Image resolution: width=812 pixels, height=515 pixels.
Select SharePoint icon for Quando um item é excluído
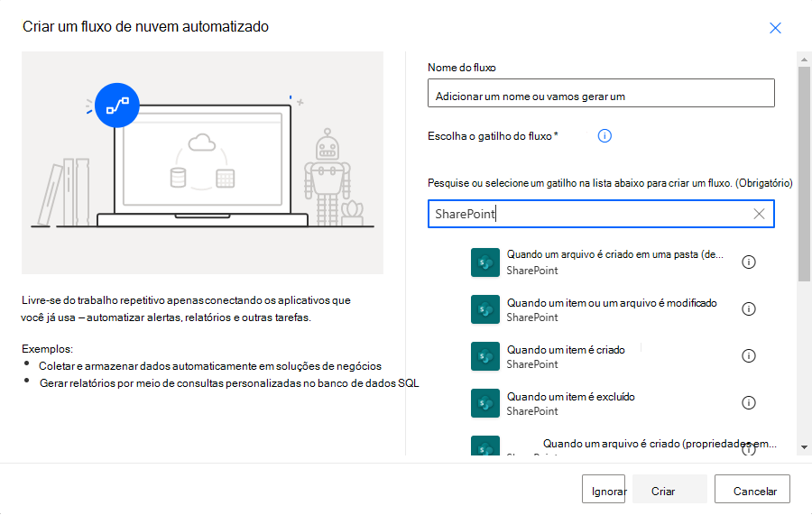484,402
